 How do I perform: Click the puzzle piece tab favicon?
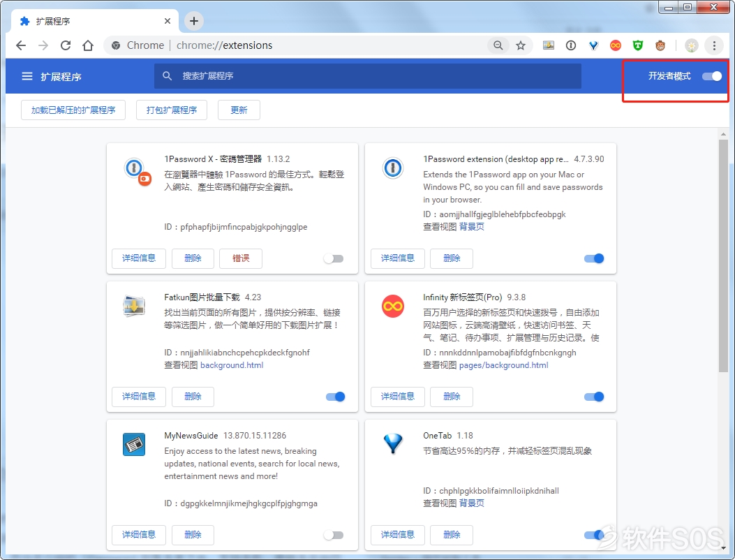(25, 21)
